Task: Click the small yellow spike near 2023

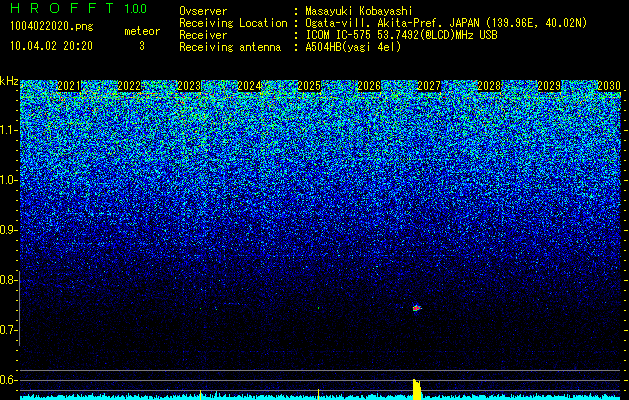Action: pyautogui.click(x=201, y=394)
